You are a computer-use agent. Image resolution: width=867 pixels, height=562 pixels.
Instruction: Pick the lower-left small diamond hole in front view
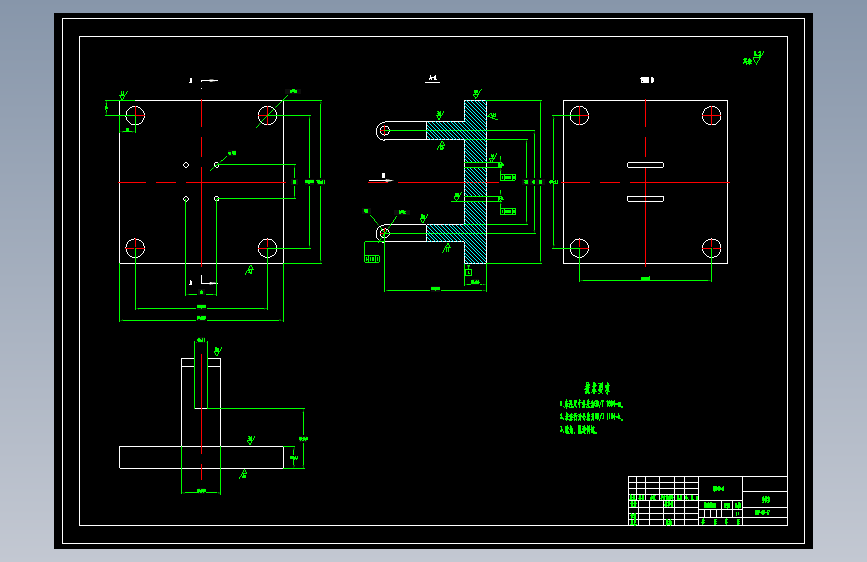[186, 199]
